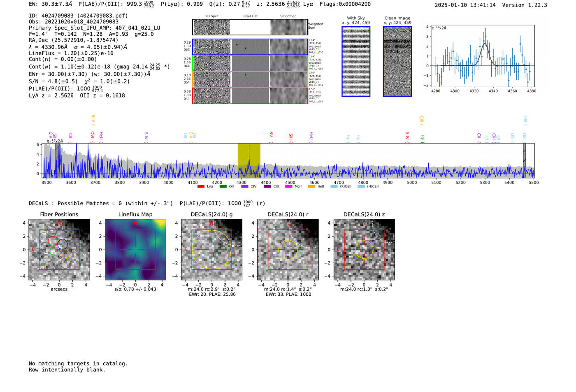Click the RA,Dec coordinates line
This screenshot has height=392, width=576.
click(73, 40)
